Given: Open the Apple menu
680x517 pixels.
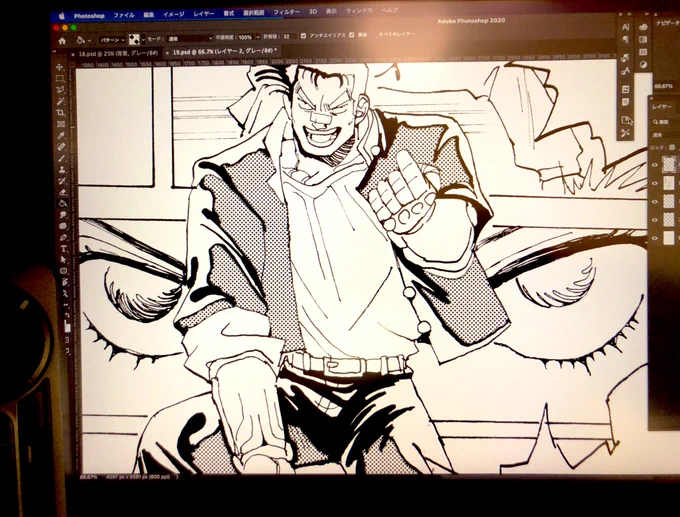Looking at the screenshot, I should click(x=62, y=16).
